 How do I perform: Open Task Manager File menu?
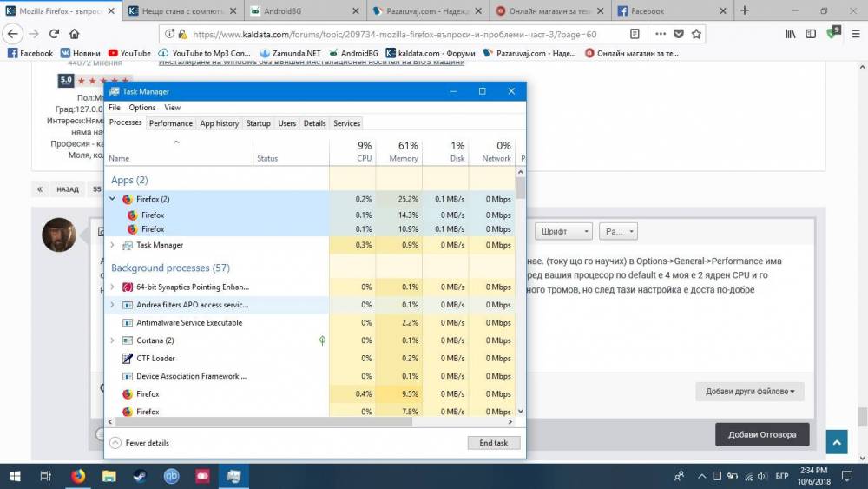115,108
